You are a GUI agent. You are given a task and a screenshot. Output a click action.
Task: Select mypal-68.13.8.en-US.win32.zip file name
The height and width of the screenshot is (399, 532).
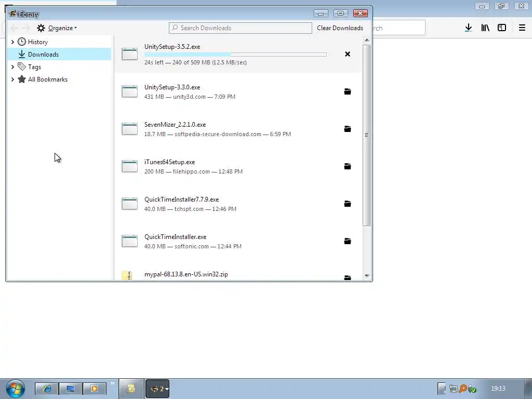pyautogui.click(x=186, y=274)
